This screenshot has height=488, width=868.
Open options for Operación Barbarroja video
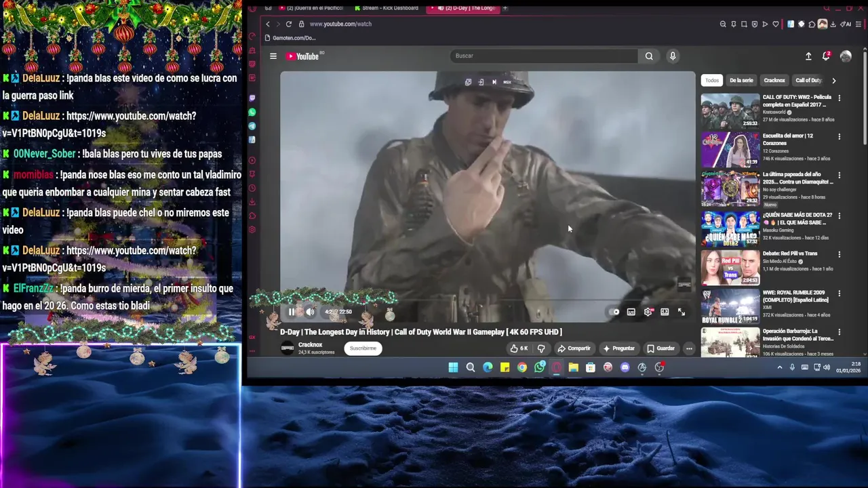click(x=839, y=332)
